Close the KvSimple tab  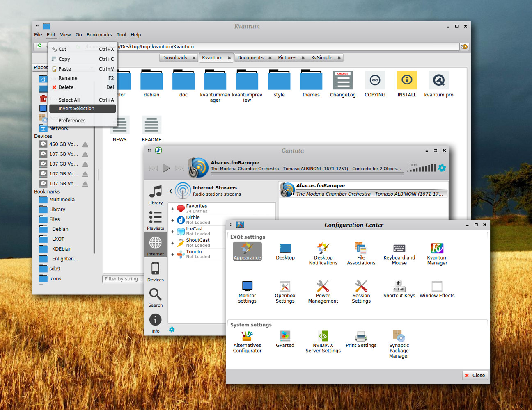click(339, 58)
